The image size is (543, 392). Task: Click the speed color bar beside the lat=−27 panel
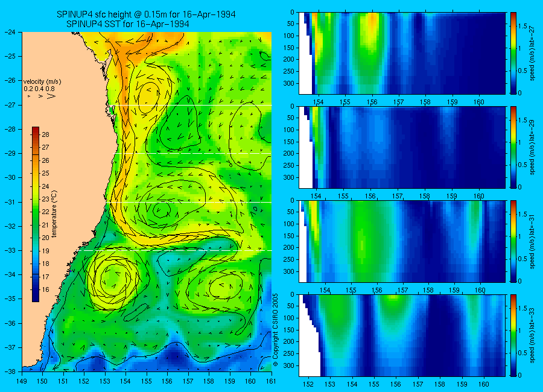tap(513, 53)
